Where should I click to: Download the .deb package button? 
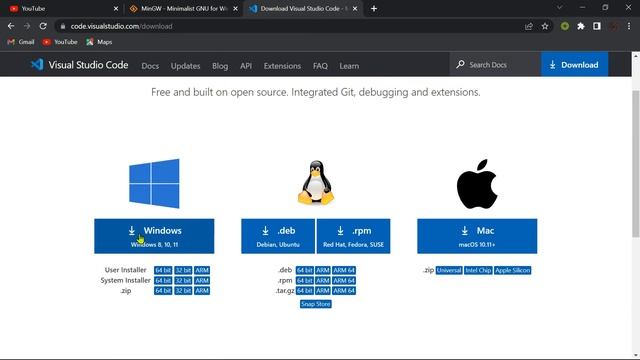278,236
